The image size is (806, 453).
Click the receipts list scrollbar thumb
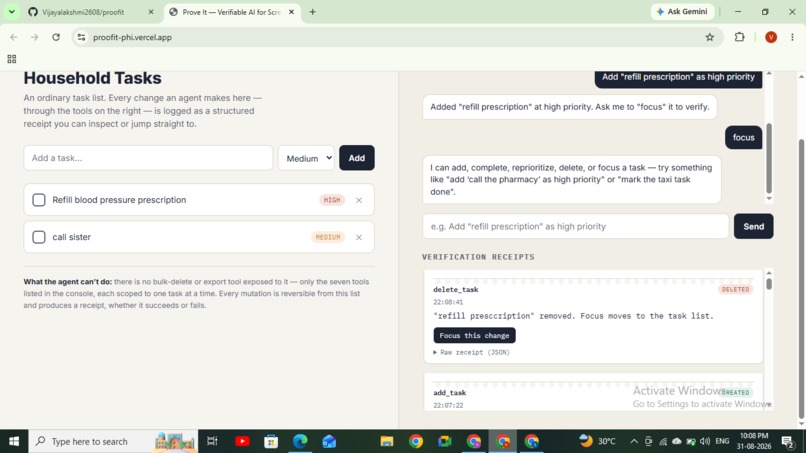[x=769, y=283]
